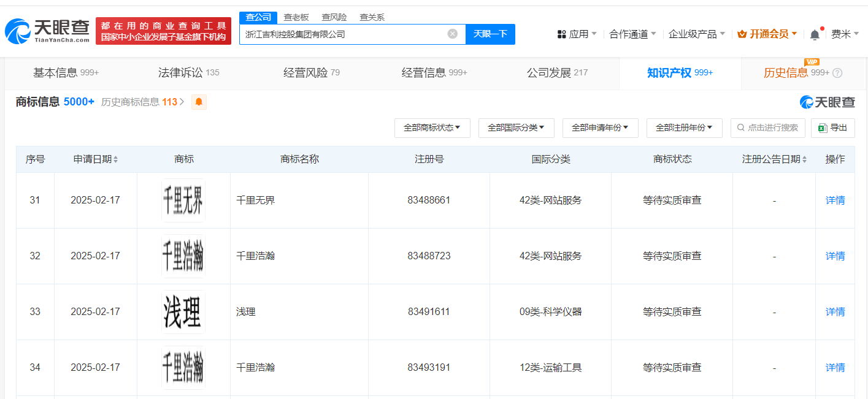Viewport: 868px width, 399px height.
Task: Expand the 全部国际分类 dropdown filter
Action: coord(516,127)
